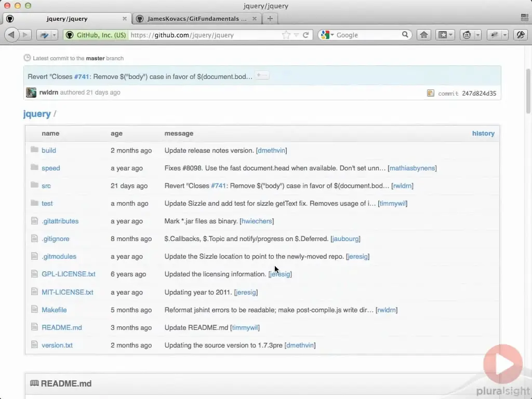The height and width of the screenshot is (399, 532).
Task: Go back with the browser Back arrow
Action: tap(11, 35)
